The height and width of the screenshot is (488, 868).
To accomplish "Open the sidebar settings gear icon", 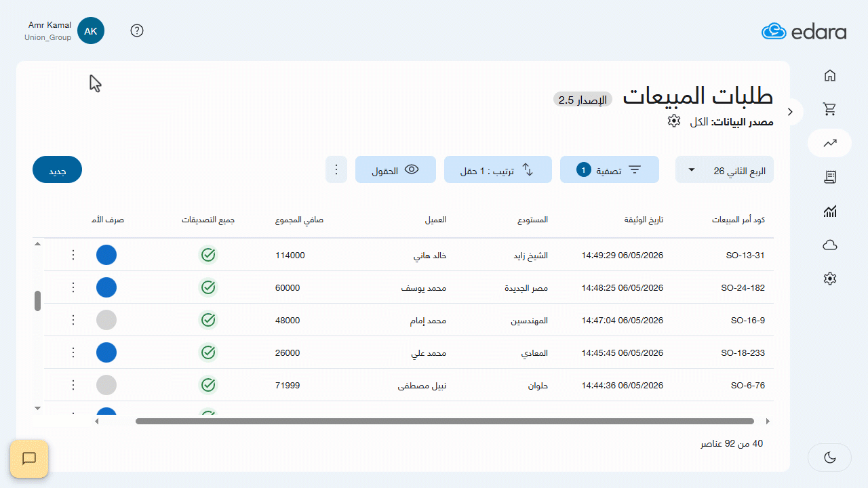I will tap(829, 279).
